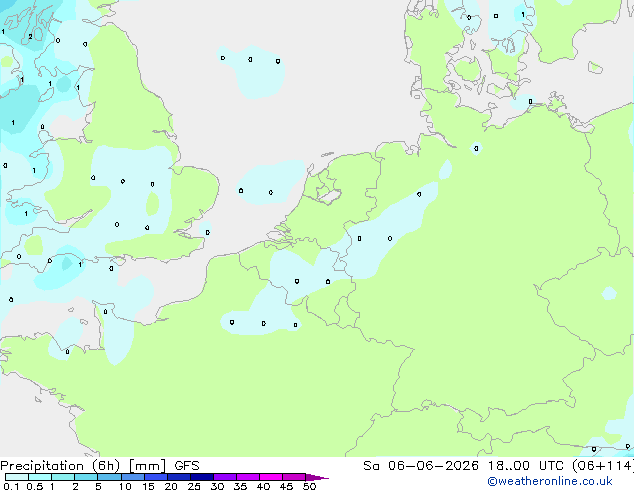Click the '50' legend scale value
Viewport: 634px width, 490px height.
(309, 486)
